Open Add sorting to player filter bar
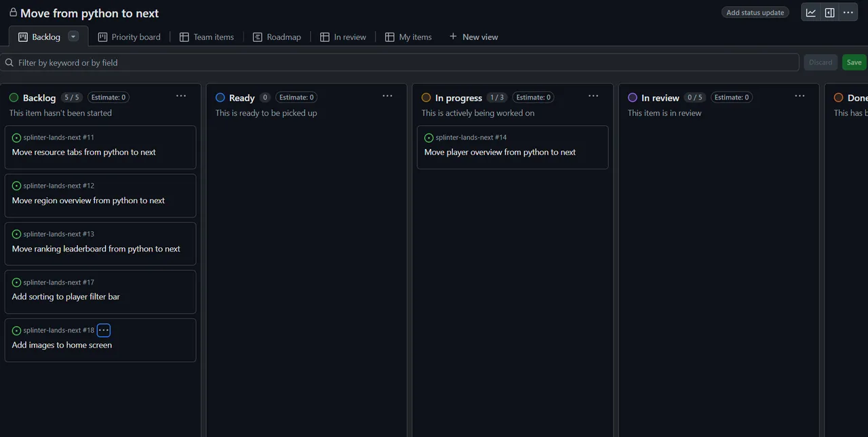Screen dimensions: 868x437 66,297
